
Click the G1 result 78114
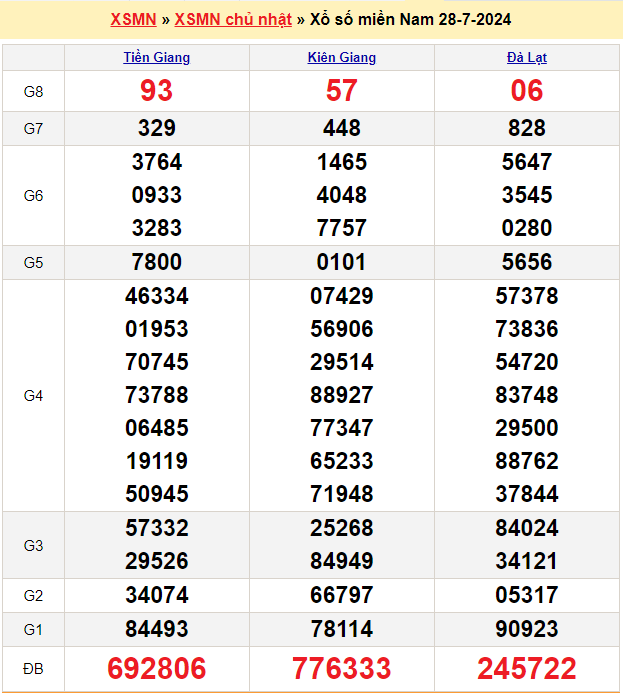coord(342,629)
